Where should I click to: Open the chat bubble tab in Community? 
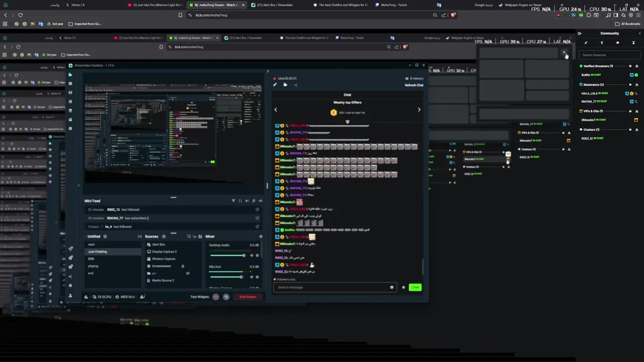(x=617, y=43)
